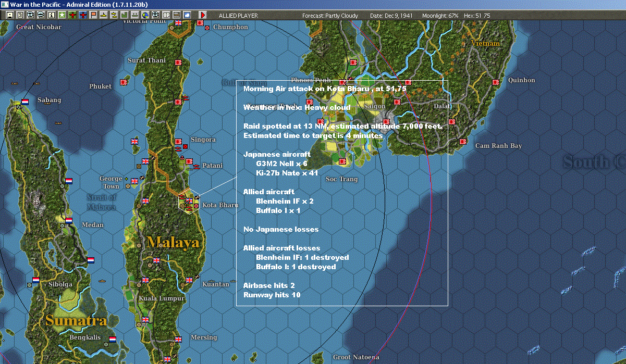This screenshot has width=626, height=364.
Task: Click the 'Kuala Lumpur' map label
Action: 162,298
